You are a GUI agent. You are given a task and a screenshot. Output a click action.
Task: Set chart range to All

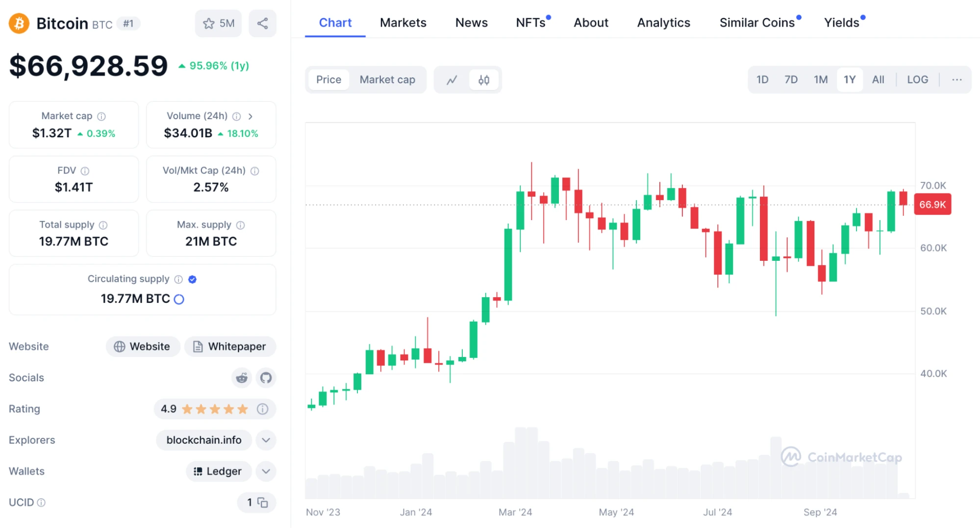(878, 80)
